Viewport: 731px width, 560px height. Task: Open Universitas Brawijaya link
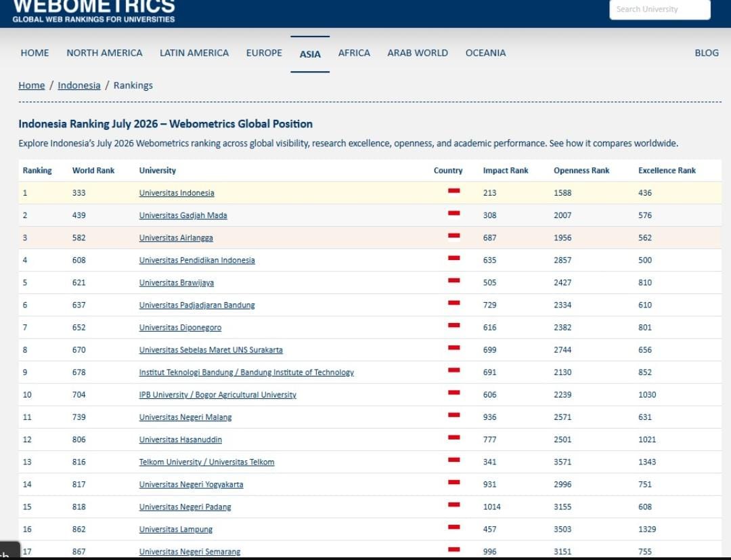(176, 282)
